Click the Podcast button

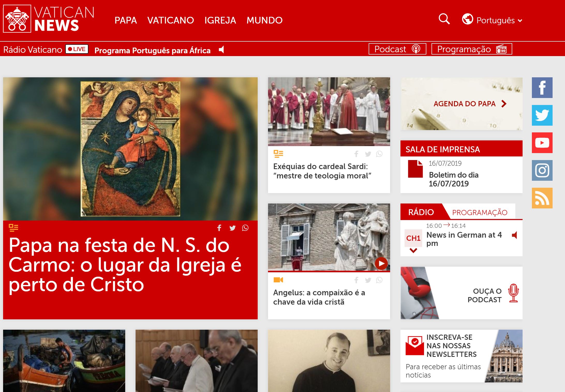tap(397, 49)
